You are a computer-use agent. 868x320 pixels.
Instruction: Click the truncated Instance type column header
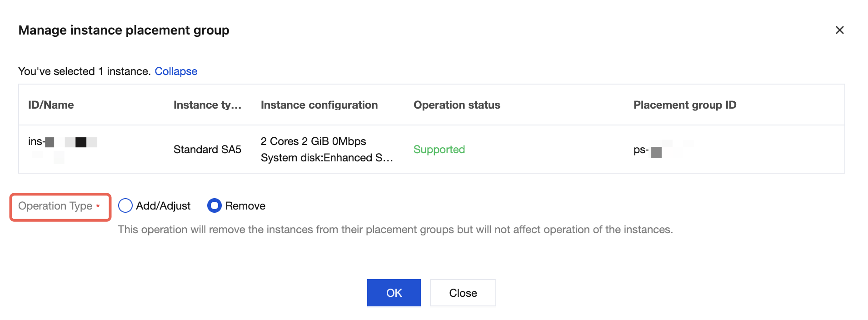[207, 105]
